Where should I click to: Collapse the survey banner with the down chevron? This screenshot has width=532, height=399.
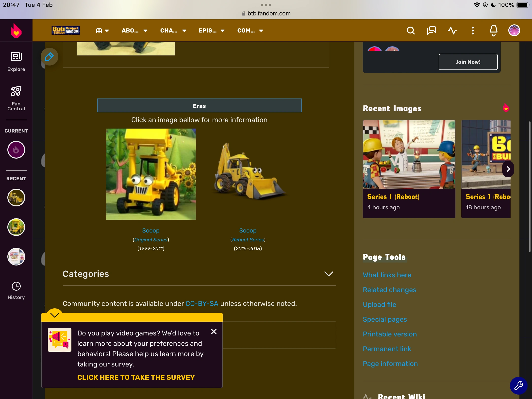click(x=54, y=315)
